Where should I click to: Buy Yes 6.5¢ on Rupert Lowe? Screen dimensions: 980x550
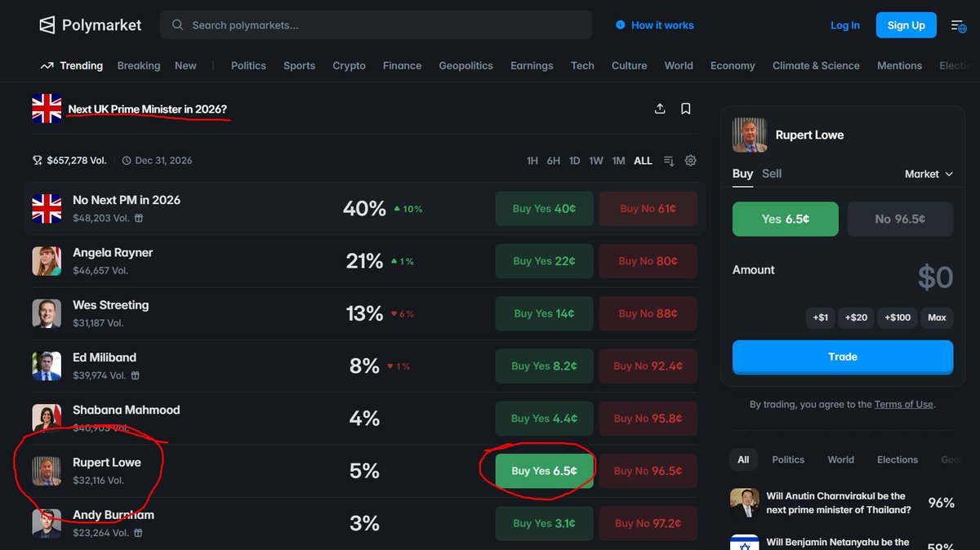coord(544,471)
